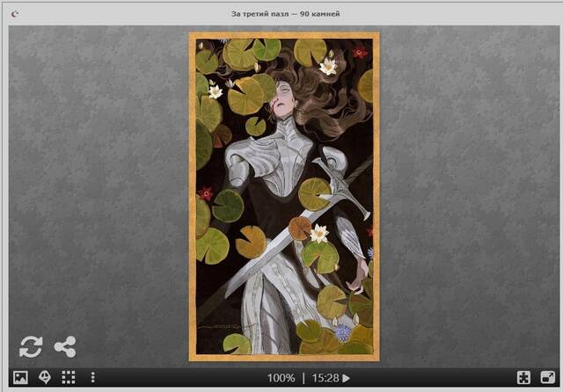563x392 pixels.
Task: Click the white lily beside the sword blade
Action: pos(318,233)
